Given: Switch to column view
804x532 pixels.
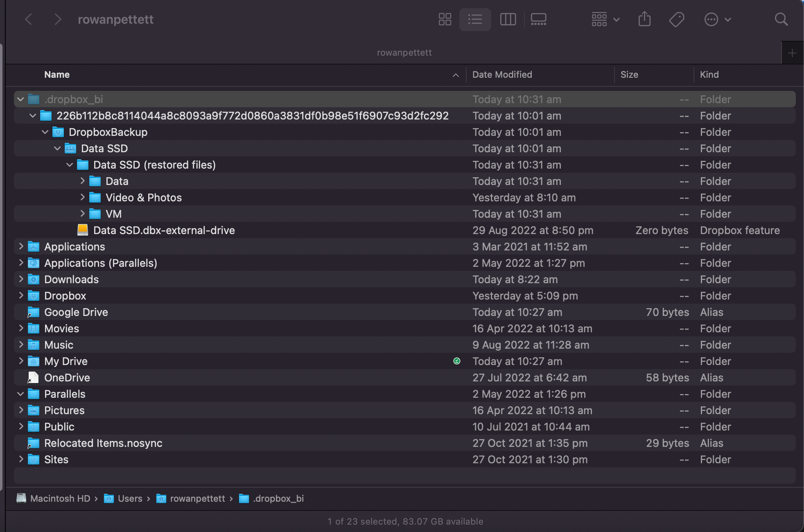Looking at the screenshot, I should click(x=508, y=19).
